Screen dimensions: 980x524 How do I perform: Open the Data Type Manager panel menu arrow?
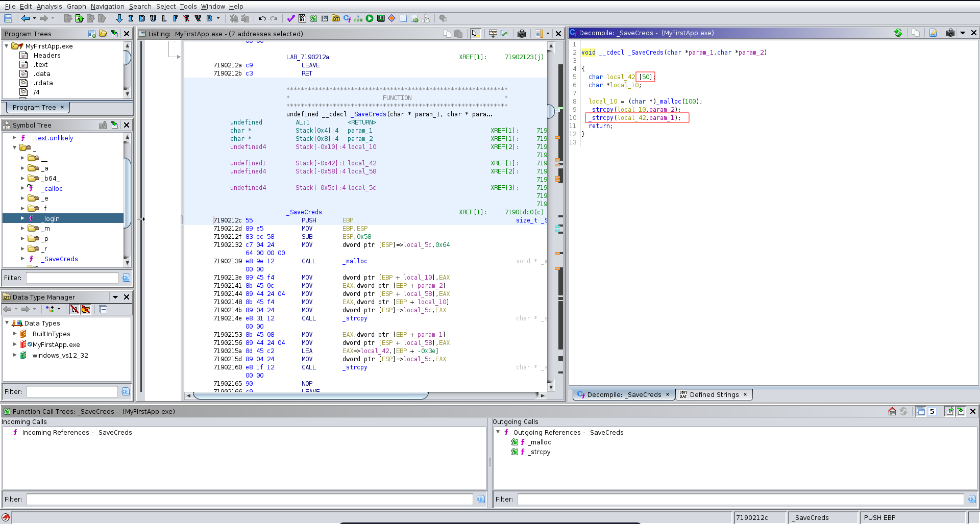115,297
